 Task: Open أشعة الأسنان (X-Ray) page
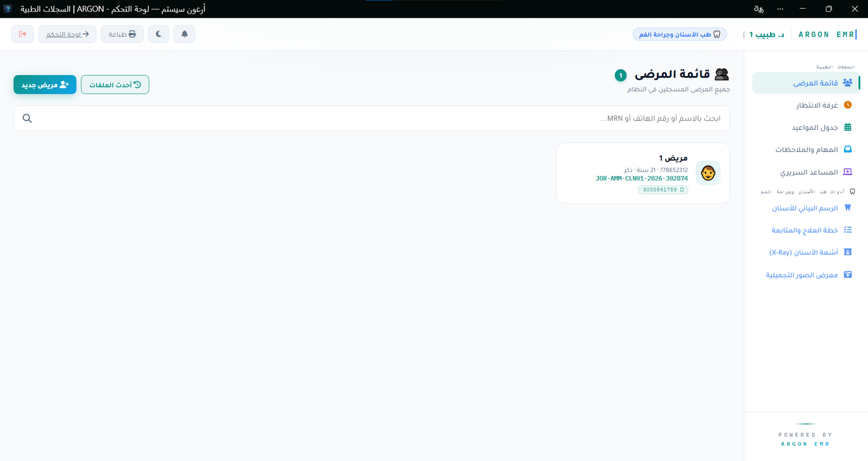(x=806, y=252)
